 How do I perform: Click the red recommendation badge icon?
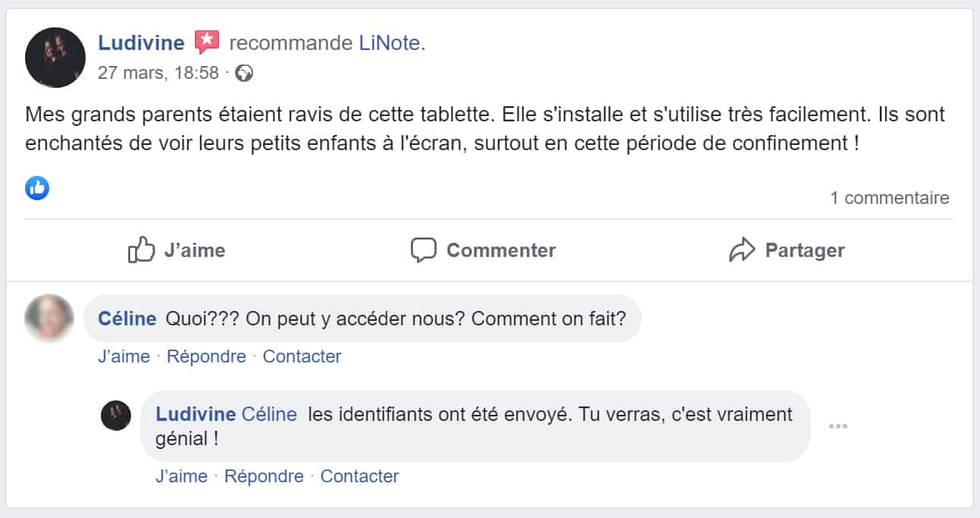pyautogui.click(x=206, y=42)
